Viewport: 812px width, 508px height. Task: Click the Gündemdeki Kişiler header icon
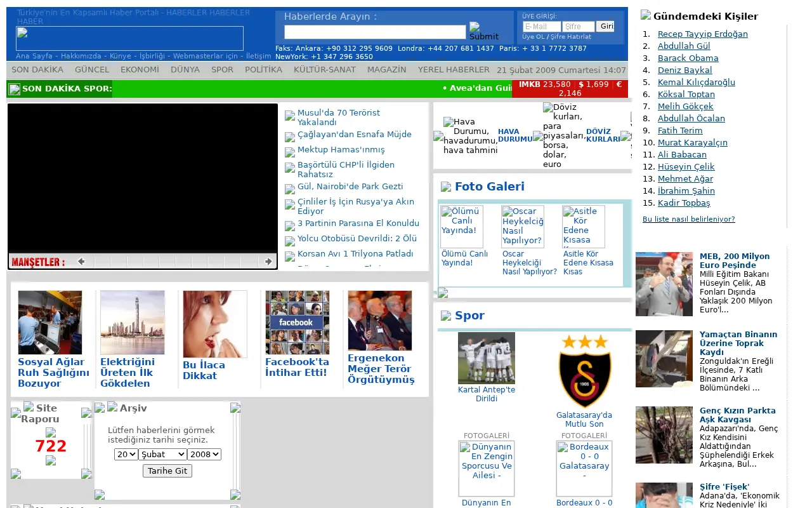coord(646,15)
